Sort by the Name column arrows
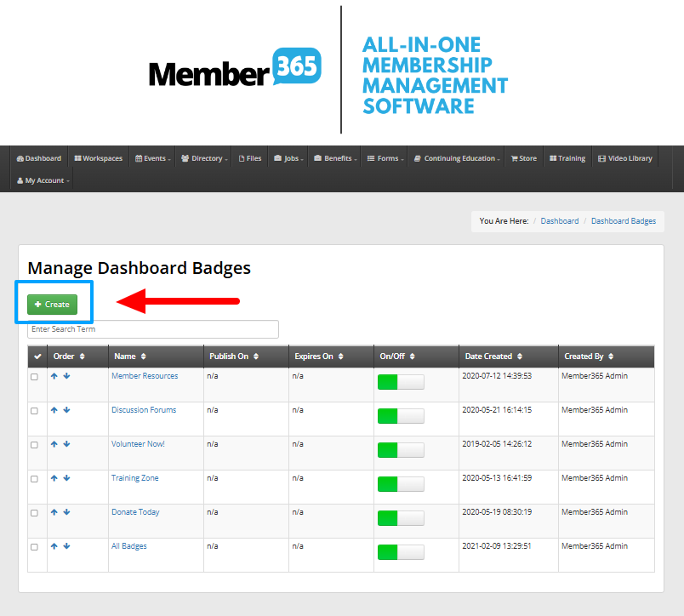 [143, 356]
